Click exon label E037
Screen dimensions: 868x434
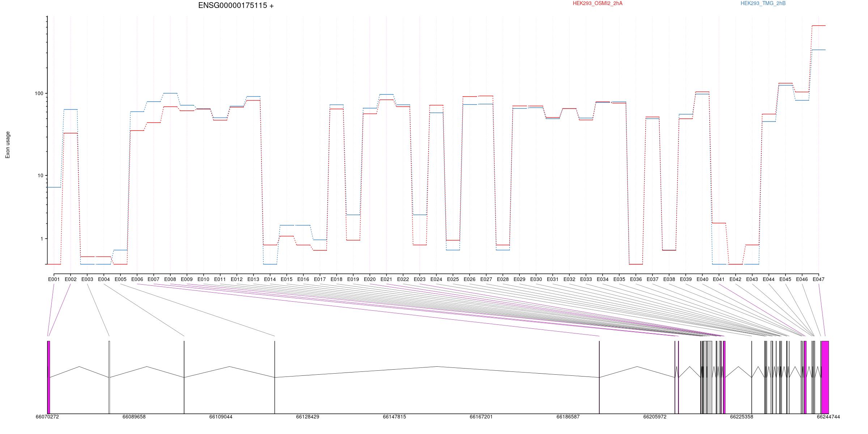pyautogui.click(x=653, y=279)
